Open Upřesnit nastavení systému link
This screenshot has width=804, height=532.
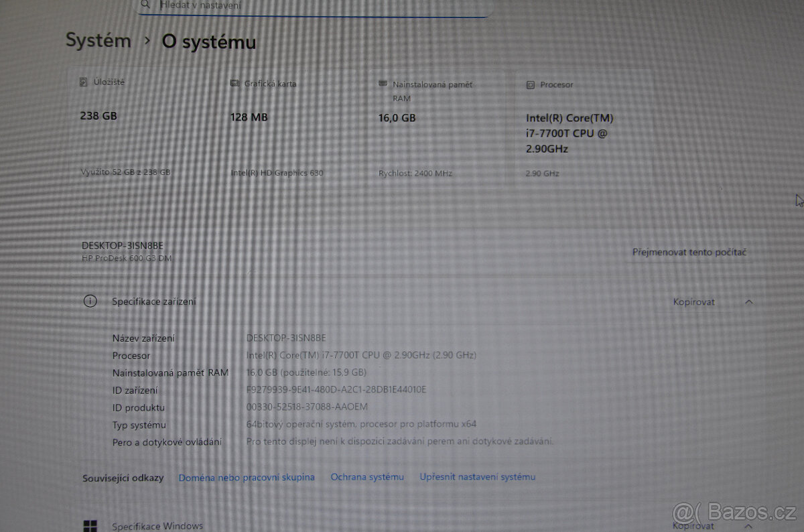pyautogui.click(x=477, y=477)
